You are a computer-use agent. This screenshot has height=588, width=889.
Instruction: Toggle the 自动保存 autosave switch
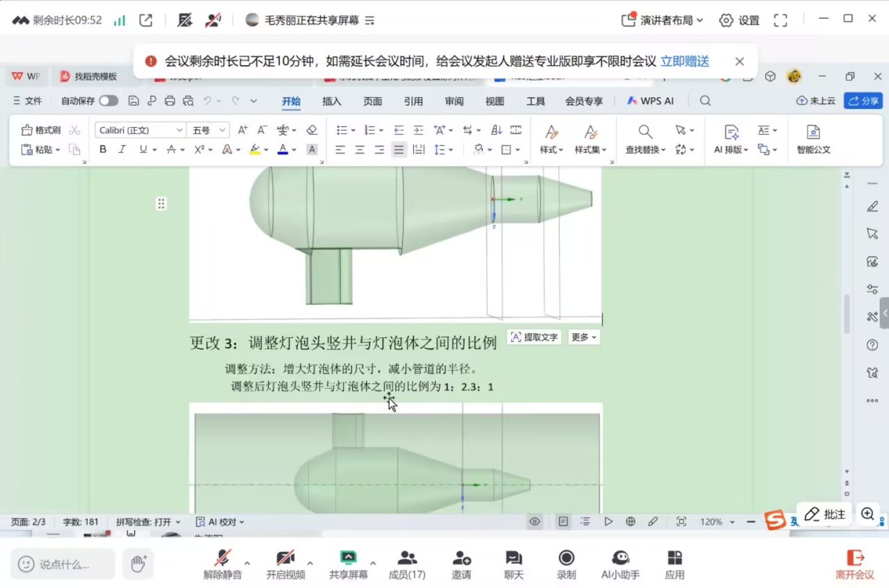108,101
